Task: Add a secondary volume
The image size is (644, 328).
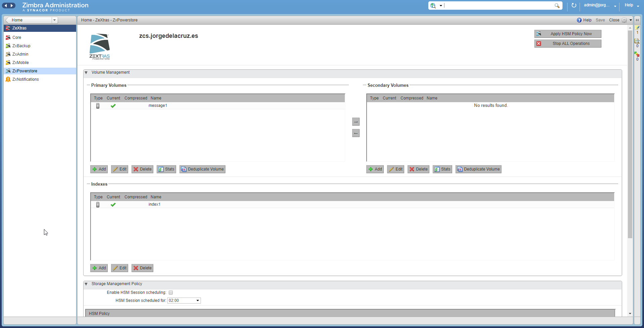Action: point(375,169)
